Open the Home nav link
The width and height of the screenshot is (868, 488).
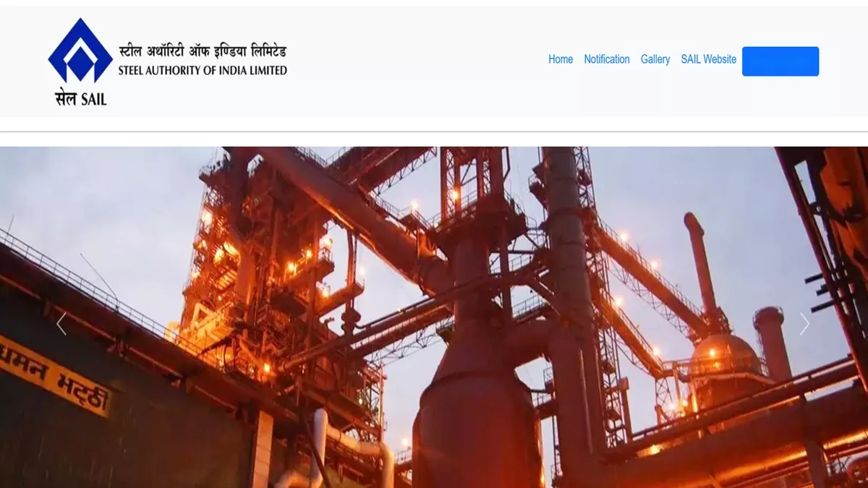(561, 59)
